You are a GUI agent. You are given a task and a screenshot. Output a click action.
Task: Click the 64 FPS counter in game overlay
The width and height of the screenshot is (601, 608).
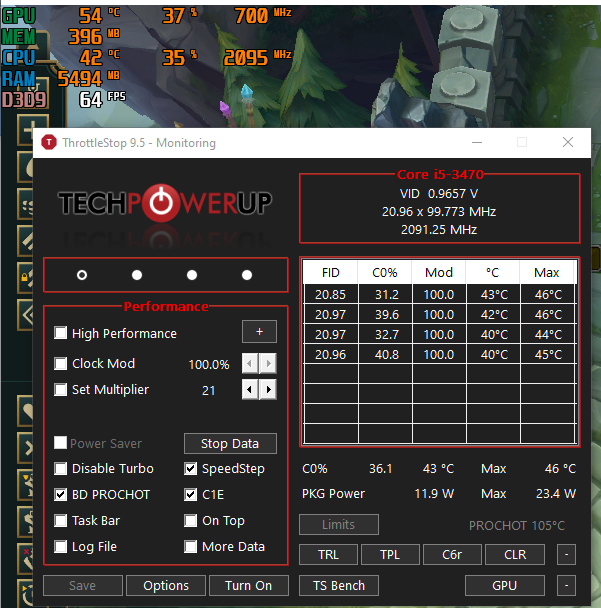pyautogui.click(x=102, y=99)
